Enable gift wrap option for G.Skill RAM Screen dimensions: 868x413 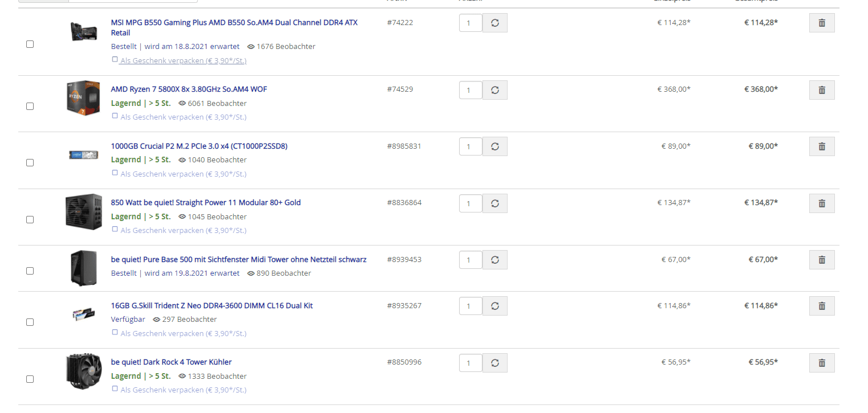point(115,333)
